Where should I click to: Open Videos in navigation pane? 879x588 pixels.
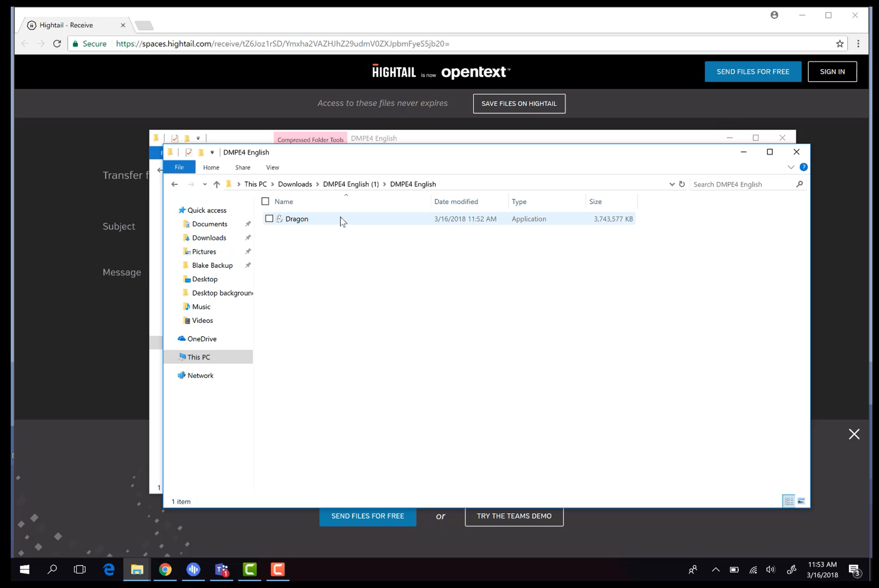pyautogui.click(x=202, y=321)
